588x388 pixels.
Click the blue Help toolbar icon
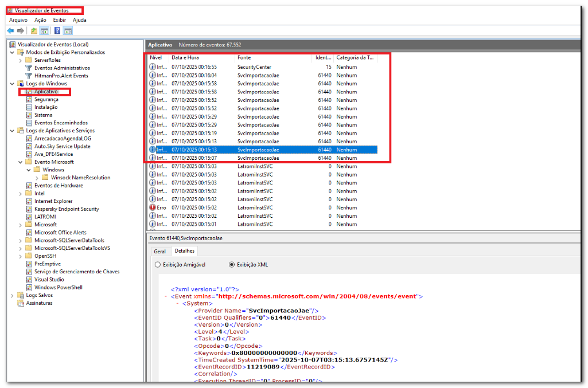[57, 31]
